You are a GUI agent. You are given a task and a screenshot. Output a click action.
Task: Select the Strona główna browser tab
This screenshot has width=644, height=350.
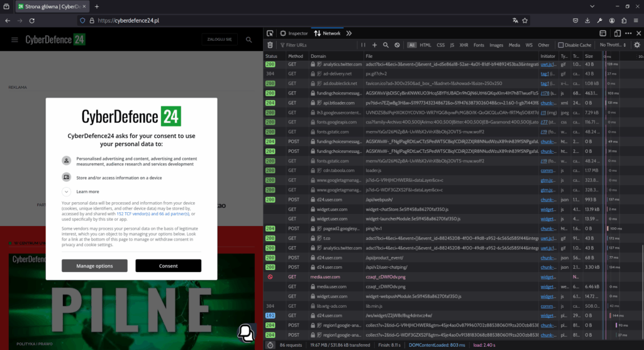(52, 6)
